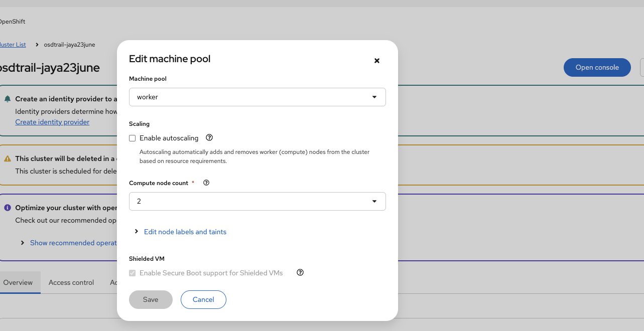Switch to the Overview tab
The height and width of the screenshot is (331, 644).
tap(18, 282)
